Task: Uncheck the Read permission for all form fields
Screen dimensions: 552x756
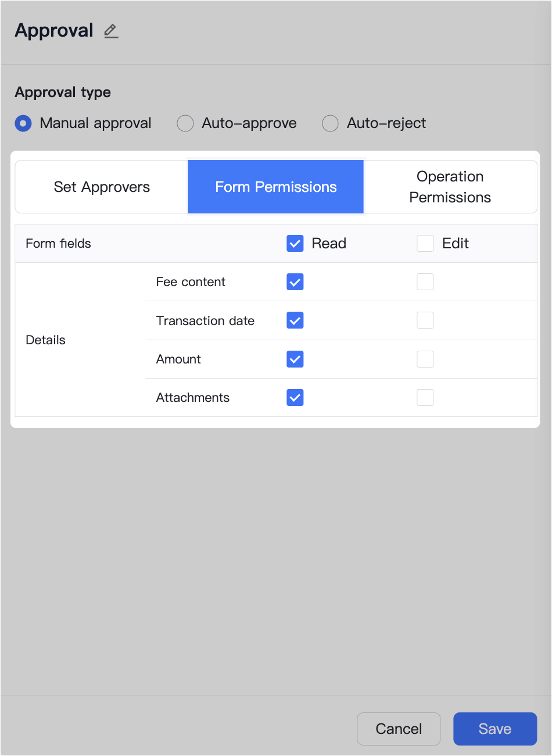Action: point(295,243)
